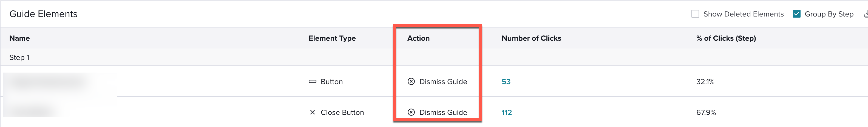Sort by the Name column header
Screen dimensions: 868x127
click(19, 38)
